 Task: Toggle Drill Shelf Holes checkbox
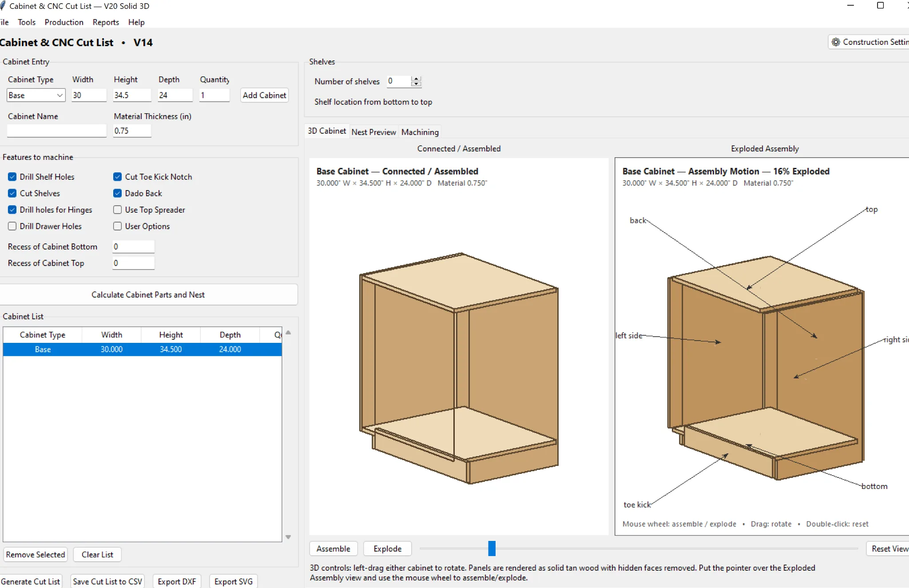[x=12, y=177]
